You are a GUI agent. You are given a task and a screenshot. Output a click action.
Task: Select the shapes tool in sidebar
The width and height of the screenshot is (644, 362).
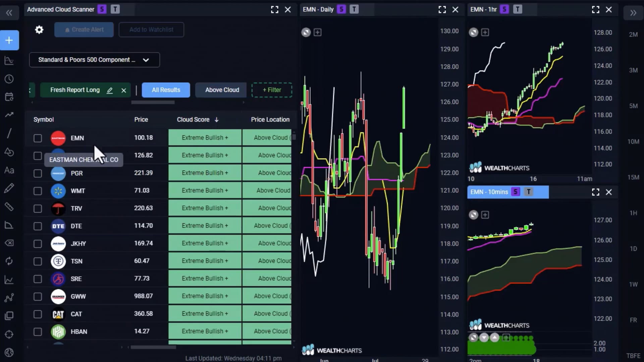click(9, 152)
